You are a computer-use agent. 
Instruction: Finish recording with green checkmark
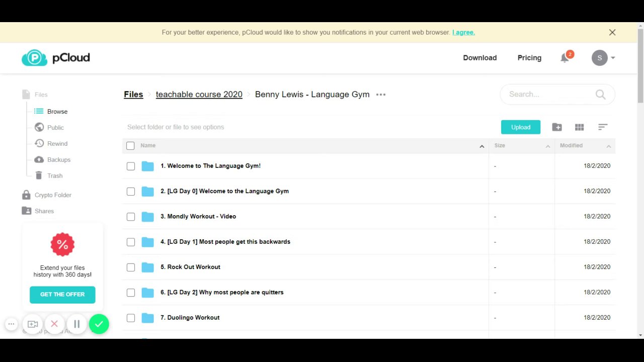(x=99, y=324)
